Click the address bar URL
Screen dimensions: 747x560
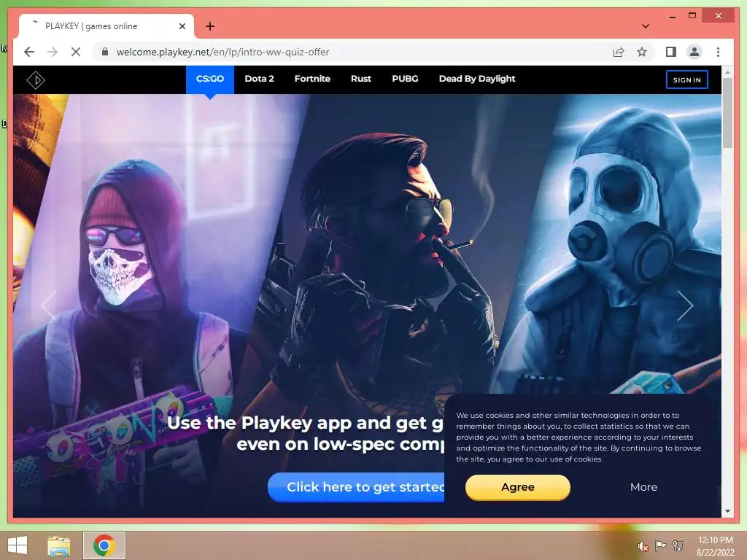tap(223, 52)
